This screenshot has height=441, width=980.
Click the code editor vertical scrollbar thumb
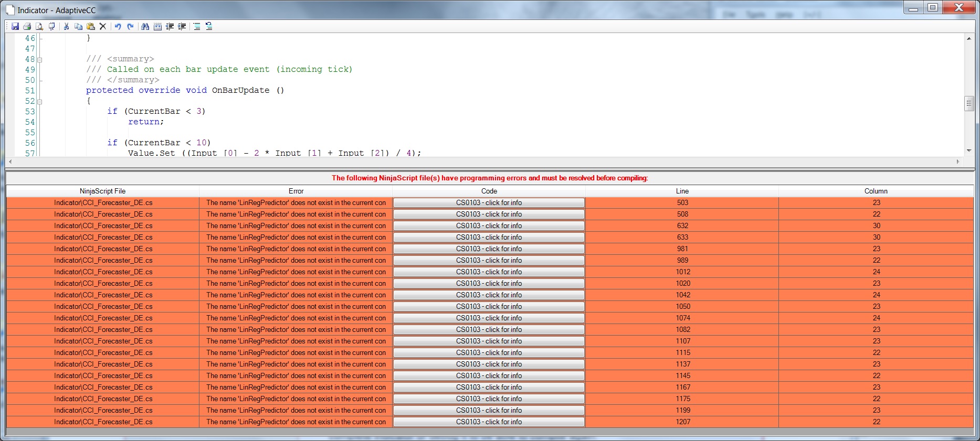coord(969,103)
